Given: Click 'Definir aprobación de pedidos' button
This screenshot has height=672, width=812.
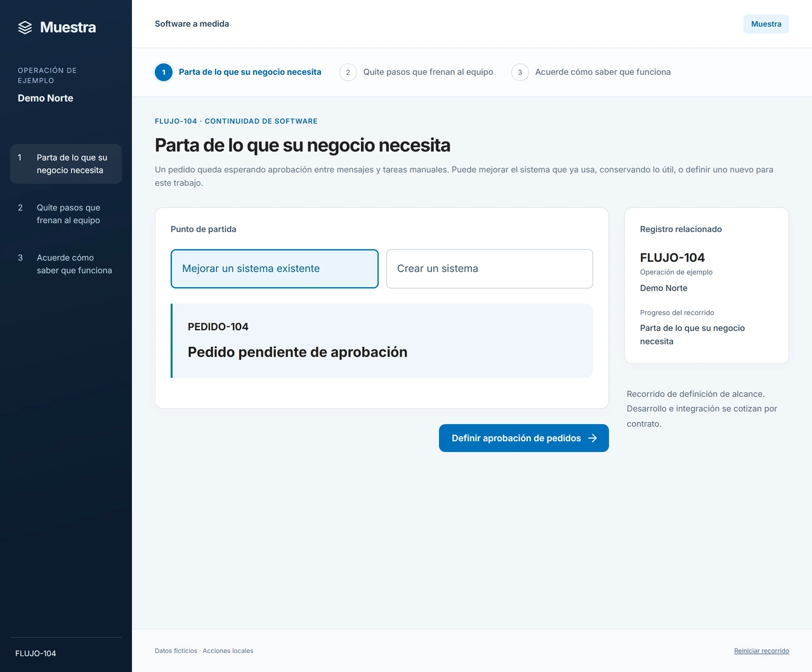Looking at the screenshot, I should click(x=524, y=438).
